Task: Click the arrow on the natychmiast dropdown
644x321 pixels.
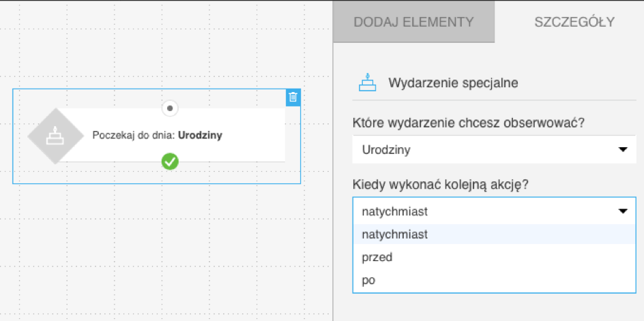Action: click(x=622, y=211)
